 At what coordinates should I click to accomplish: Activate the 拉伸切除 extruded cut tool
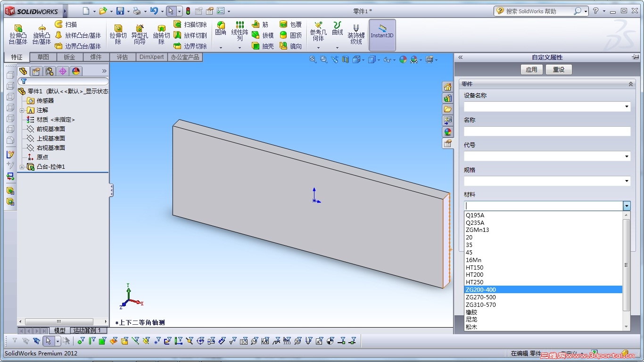(x=118, y=34)
